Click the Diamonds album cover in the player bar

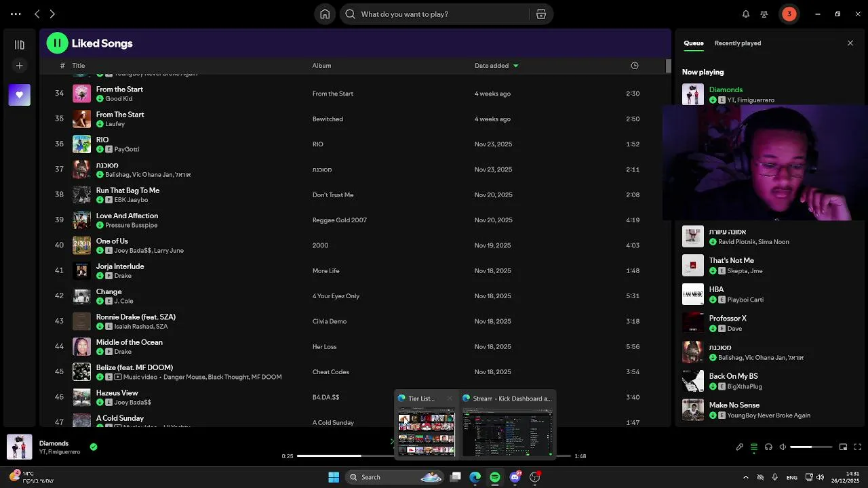[x=19, y=447]
